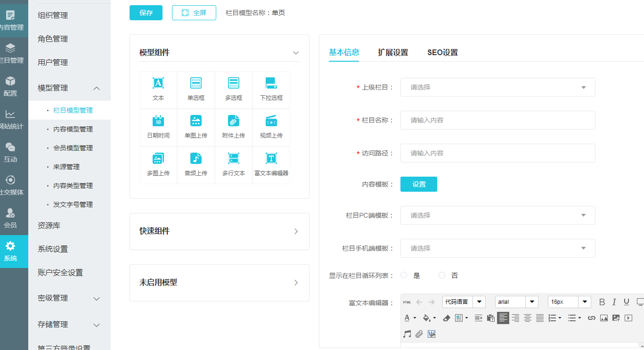This screenshot has height=350, width=644.
Task: Insert a hyperlink using the link icon
Action: point(592,318)
